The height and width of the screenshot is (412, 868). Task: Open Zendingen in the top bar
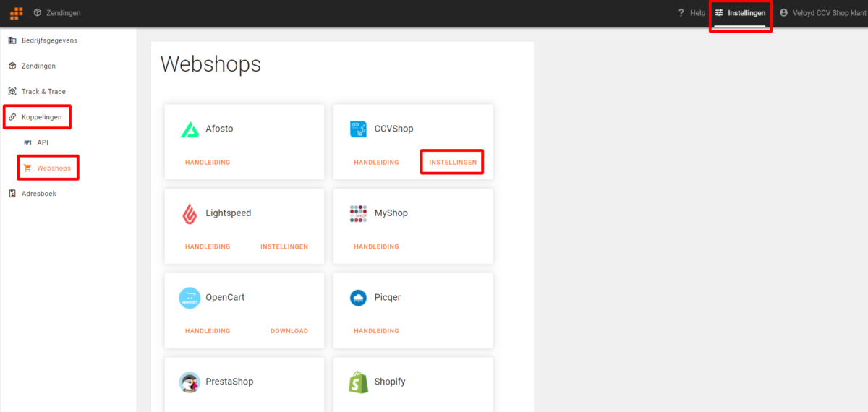63,13
